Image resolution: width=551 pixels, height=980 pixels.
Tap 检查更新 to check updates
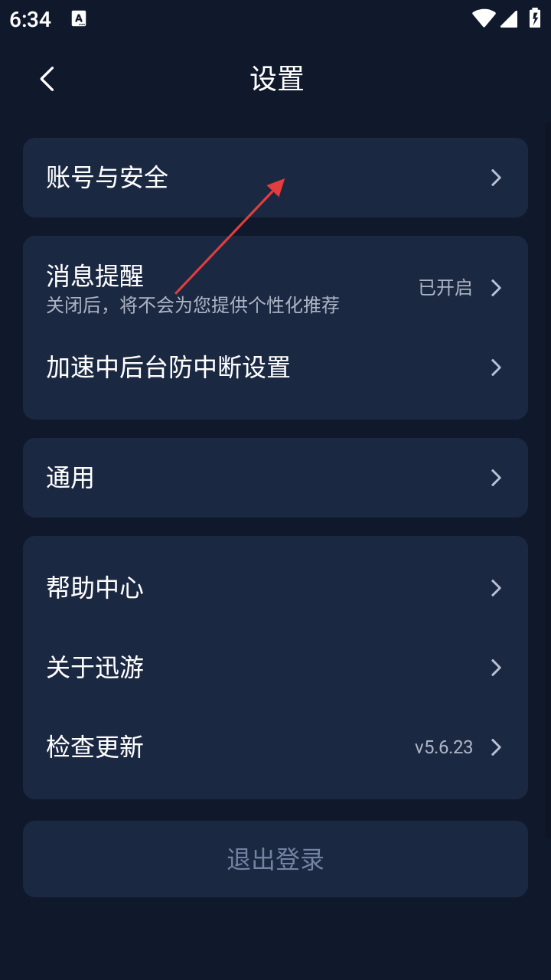pyautogui.click(x=275, y=747)
